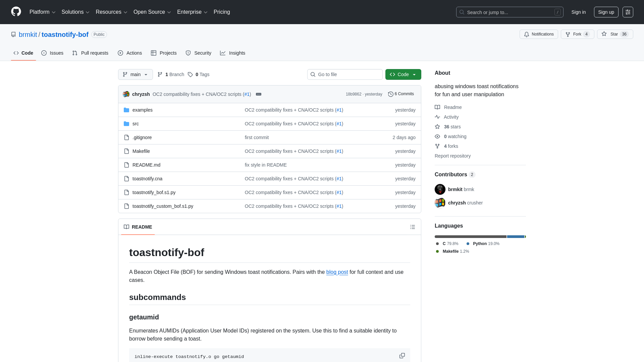Viewport: 644px width, 362px height.
Task: Click the commit history clock icon
Action: click(x=390, y=94)
